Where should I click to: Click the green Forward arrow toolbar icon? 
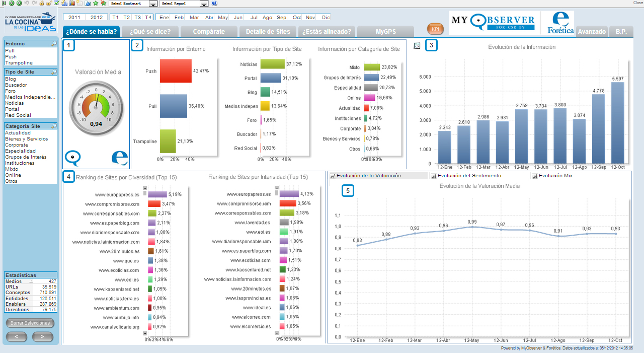pyautogui.click(x=19, y=3)
